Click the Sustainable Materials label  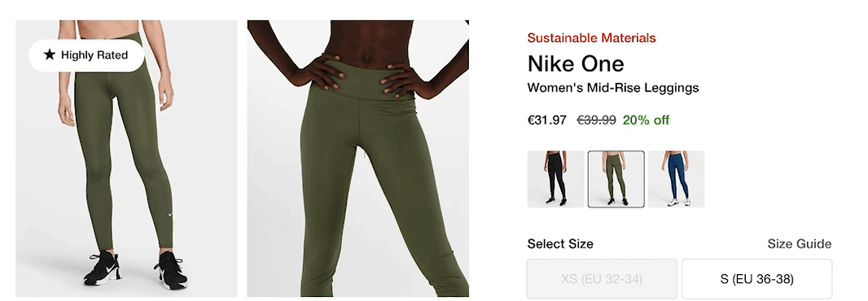click(591, 37)
